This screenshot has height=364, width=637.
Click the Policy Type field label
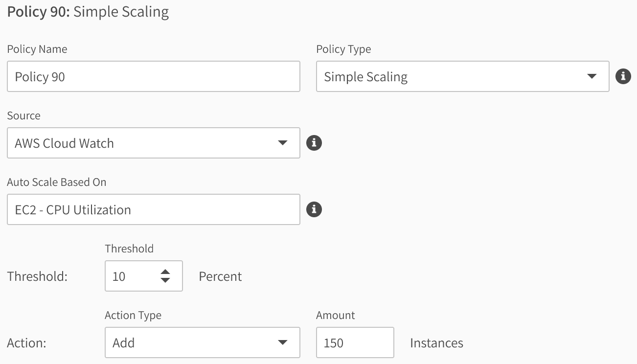click(343, 49)
